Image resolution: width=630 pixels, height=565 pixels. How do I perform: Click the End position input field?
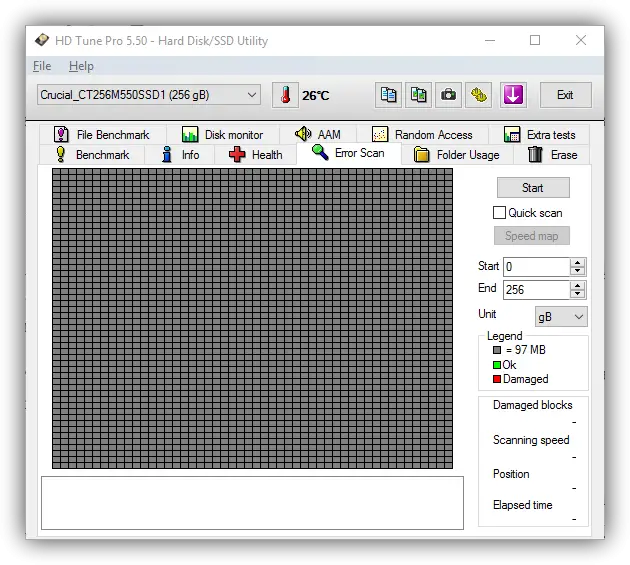tap(536, 290)
